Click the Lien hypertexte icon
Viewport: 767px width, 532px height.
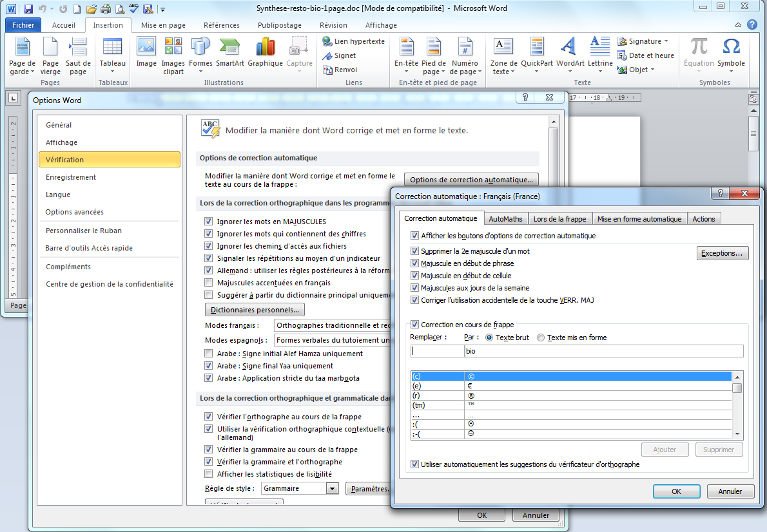(x=327, y=41)
